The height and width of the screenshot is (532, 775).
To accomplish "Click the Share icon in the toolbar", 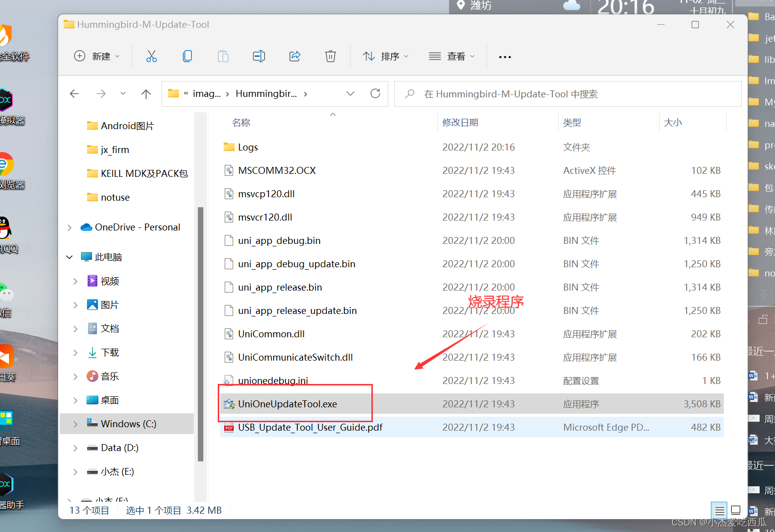I will (x=295, y=56).
